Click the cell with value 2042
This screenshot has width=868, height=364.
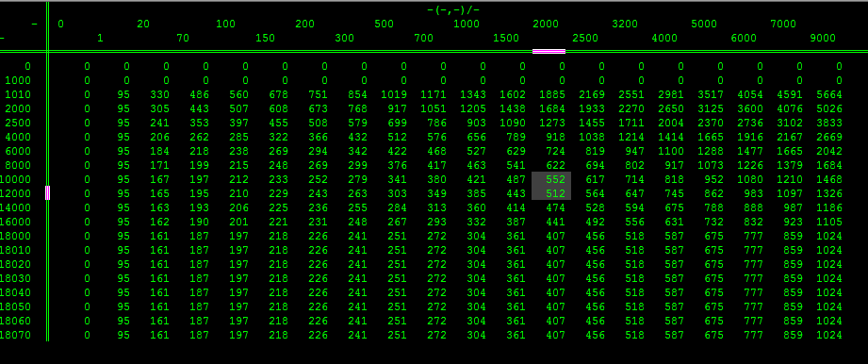[x=828, y=151]
